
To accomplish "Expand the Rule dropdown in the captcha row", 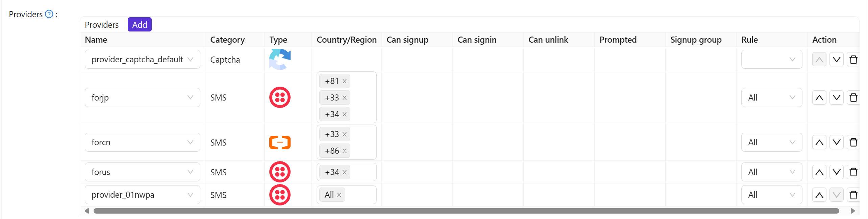I will pos(772,59).
